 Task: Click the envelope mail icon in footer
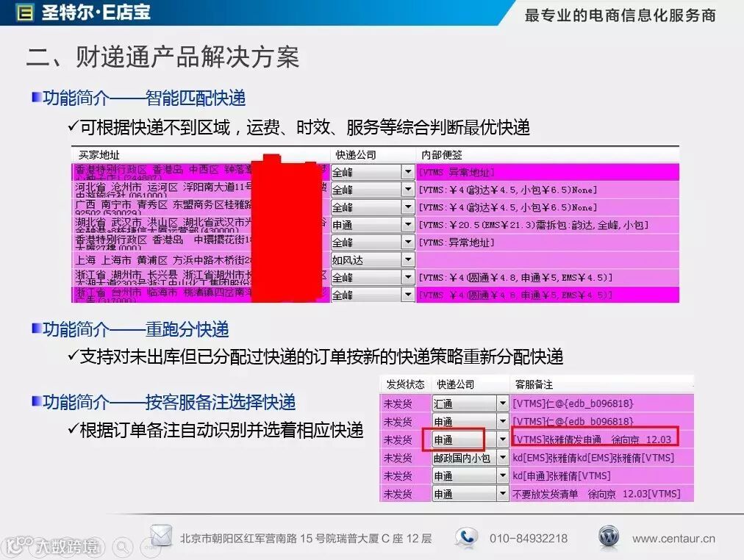[x=161, y=536]
